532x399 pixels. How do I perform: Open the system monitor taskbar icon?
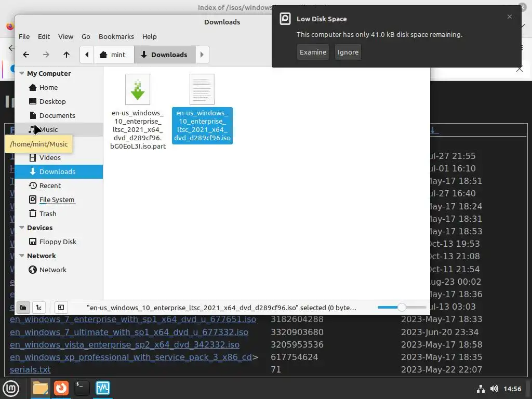(103, 389)
